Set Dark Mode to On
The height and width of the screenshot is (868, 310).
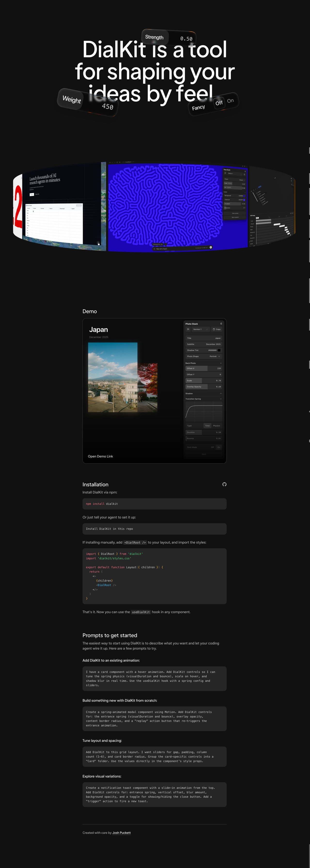219,447
